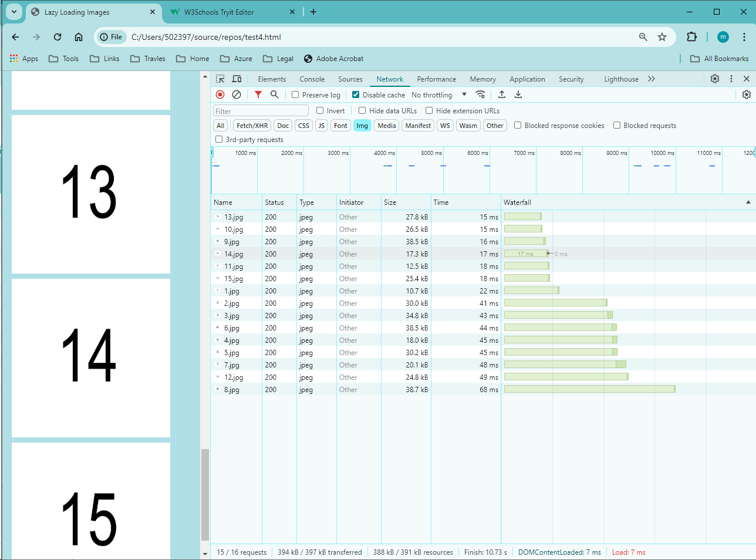Open network conditions wifi icon
Viewport: 756px width, 560px height.
coord(480,95)
